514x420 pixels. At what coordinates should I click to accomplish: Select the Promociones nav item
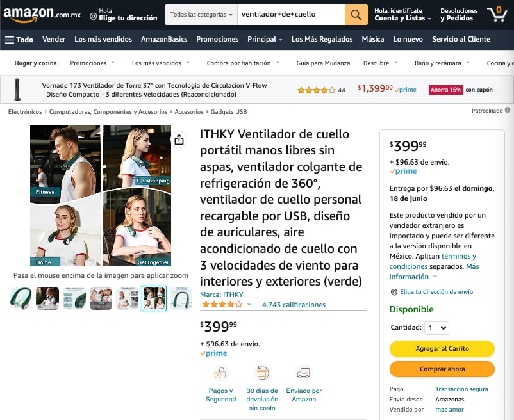coord(217,39)
